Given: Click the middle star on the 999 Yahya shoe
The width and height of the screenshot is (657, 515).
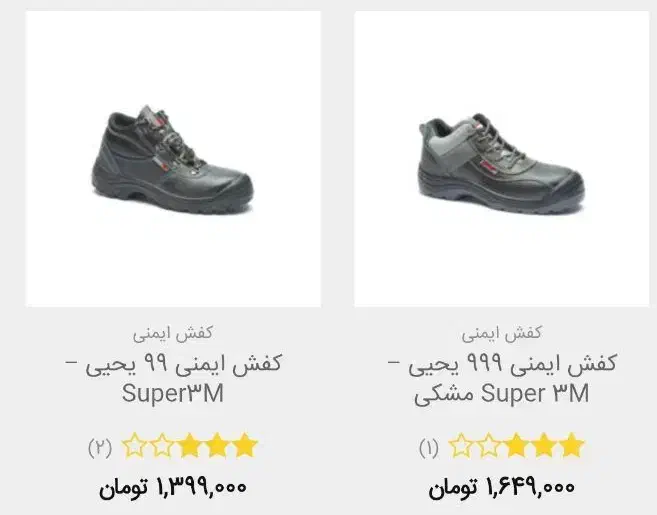Looking at the screenshot, I should pos(516,445).
